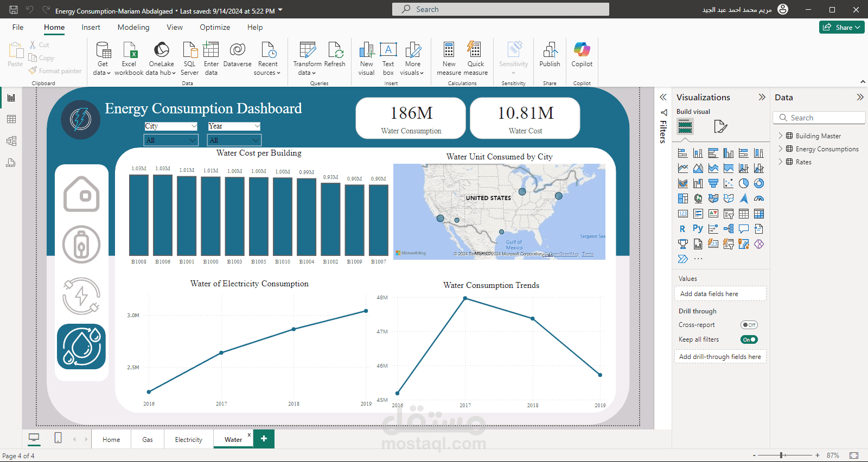
Task: Disable Keep all filters switch
Action: (749, 339)
